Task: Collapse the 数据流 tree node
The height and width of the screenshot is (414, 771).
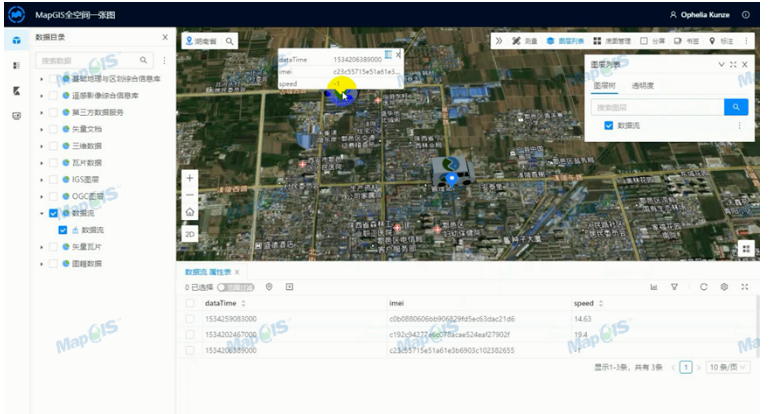Action: click(x=41, y=213)
